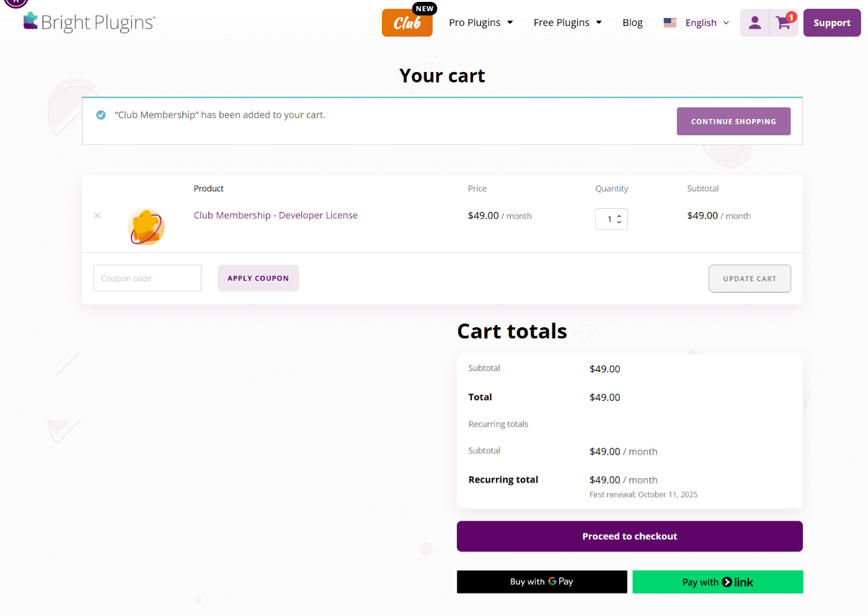Viewport: 868px width, 616px height.
Task: Open the user account icon
Action: tap(755, 23)
